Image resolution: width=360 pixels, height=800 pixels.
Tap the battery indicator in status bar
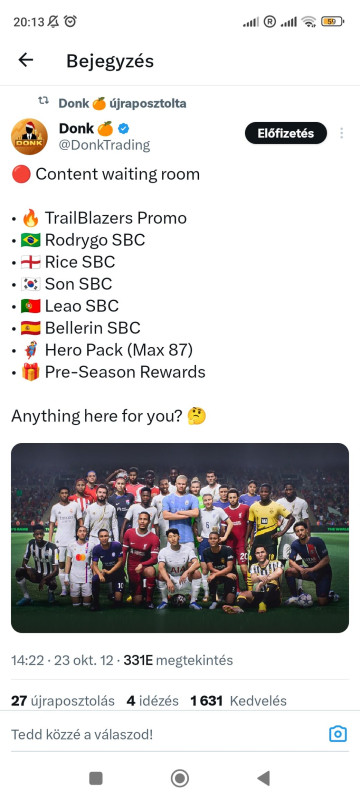pos(332,21)
